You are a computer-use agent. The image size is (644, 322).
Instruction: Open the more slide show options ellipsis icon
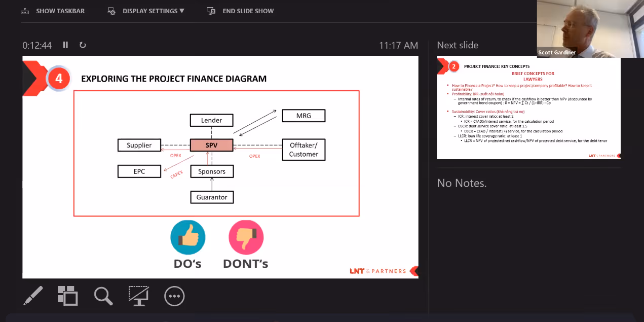pyautogui.click(x=174, y=296)
